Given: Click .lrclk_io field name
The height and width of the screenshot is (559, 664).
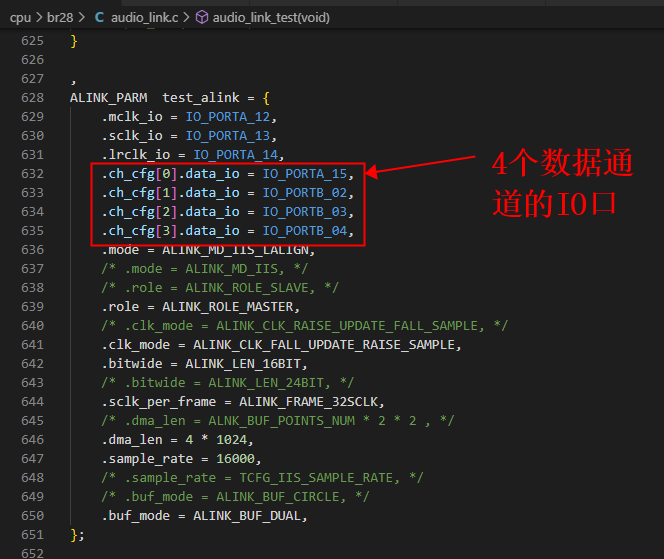Looking at the screenshot, I should pyautogui.click(x=136, y=155).
